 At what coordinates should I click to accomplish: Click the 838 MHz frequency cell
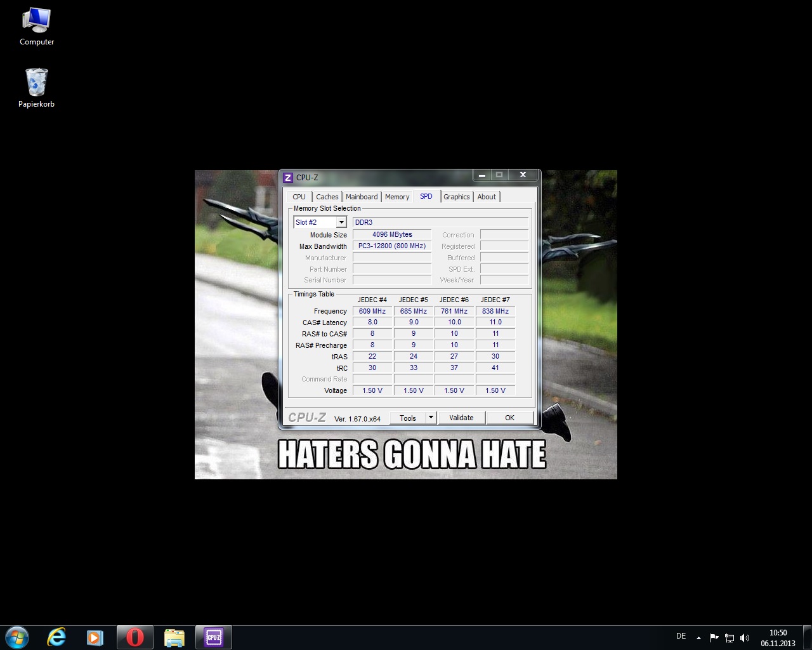point(495,311)
